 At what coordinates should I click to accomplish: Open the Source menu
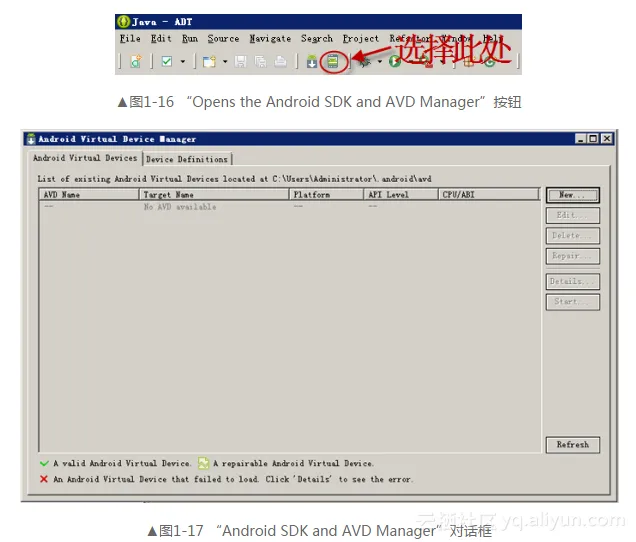tap(223, 39)
